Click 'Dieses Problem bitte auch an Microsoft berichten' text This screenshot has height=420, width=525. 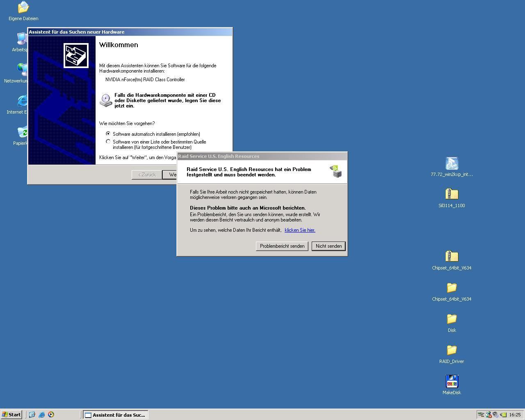(x=248, y=208)
